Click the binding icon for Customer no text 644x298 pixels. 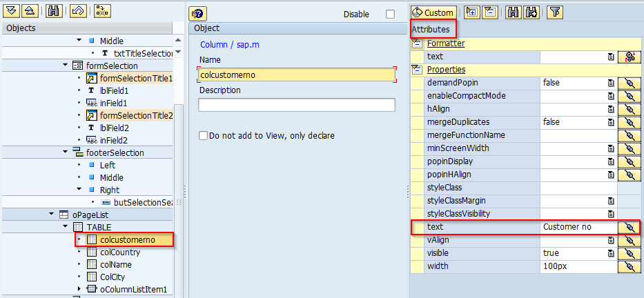pos(629,227)
